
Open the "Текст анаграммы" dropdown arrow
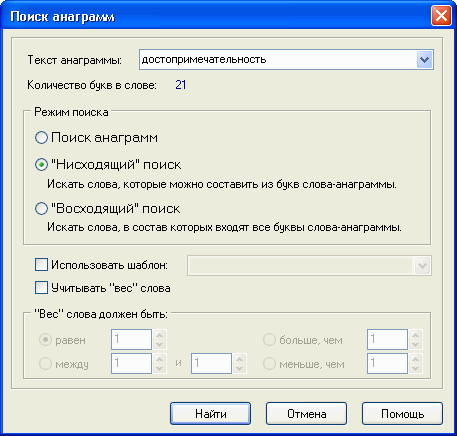424,60
